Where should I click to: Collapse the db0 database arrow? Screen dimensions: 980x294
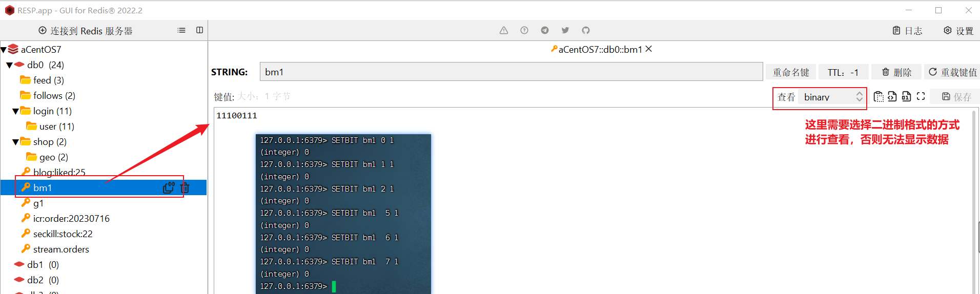(x=10, y=66)
